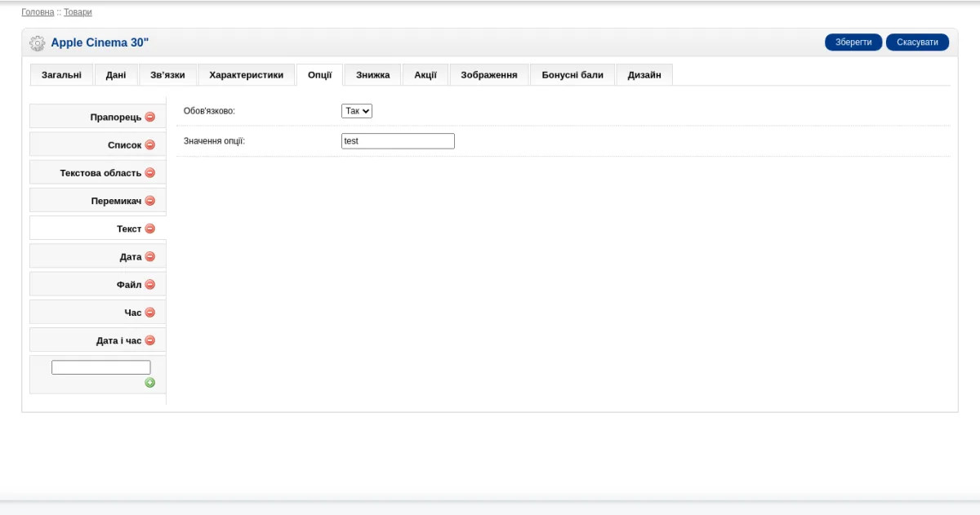Screen dimensions: 980x515
Task: Open the Дані tab
Action: 116,75
